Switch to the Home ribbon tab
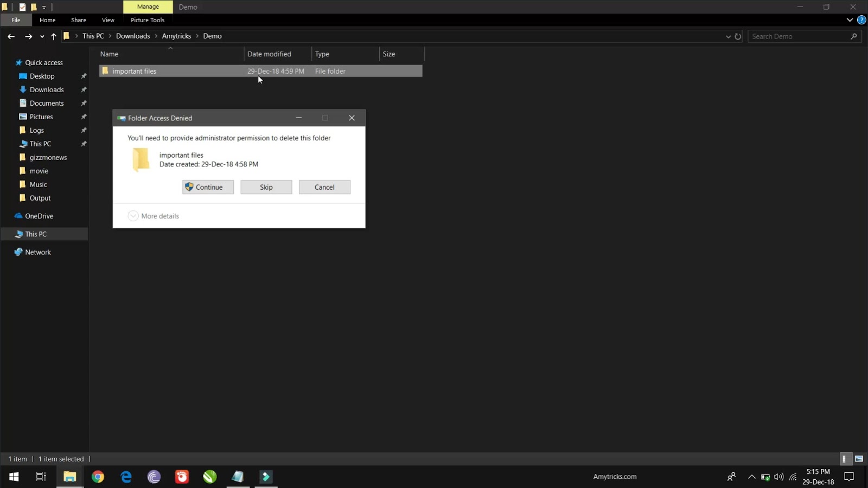Image resolution: width=868 pixels, height=488 pixels. pos(47,20)
